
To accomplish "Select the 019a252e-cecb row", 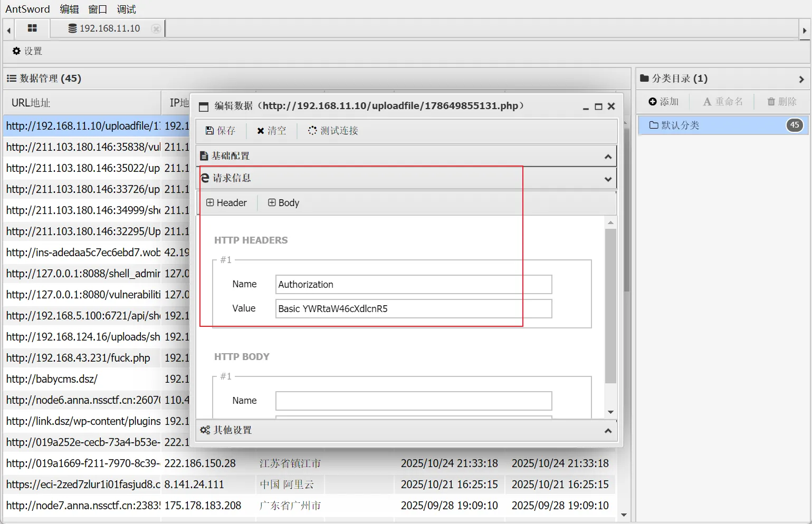I will tap(97, 442).
